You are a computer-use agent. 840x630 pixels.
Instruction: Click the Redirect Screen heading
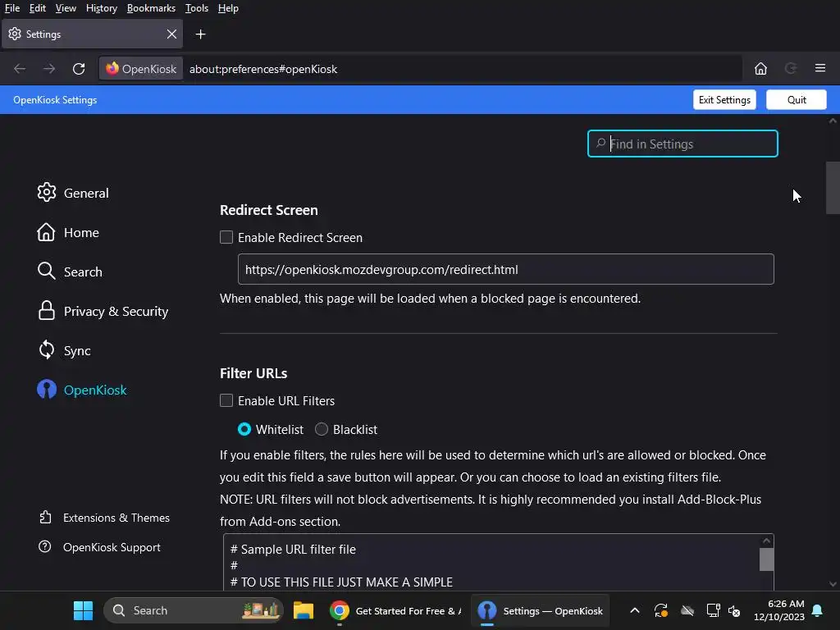pyautogui.click(x=269, y=210)
